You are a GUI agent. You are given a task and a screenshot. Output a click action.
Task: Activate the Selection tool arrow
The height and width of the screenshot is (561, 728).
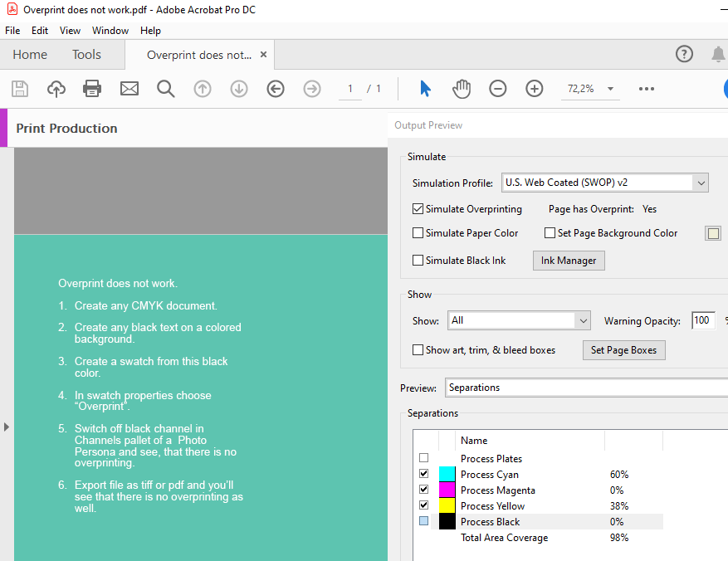pos(424,89)
